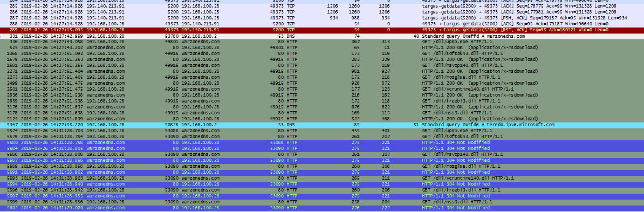
Task: Click packet 5124 HTTP 200 OK row
Action: point(322,119)
